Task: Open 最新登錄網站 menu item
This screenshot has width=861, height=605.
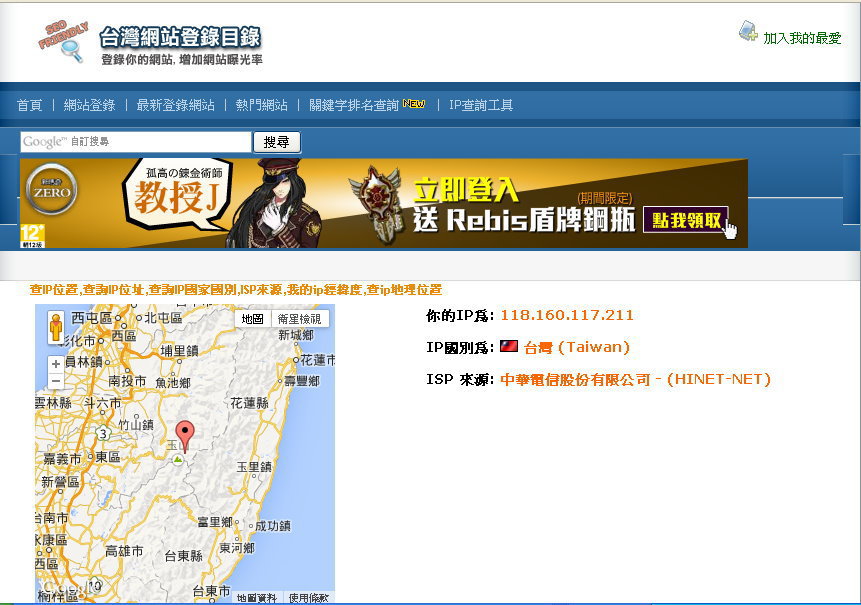Action: (175, 105)
